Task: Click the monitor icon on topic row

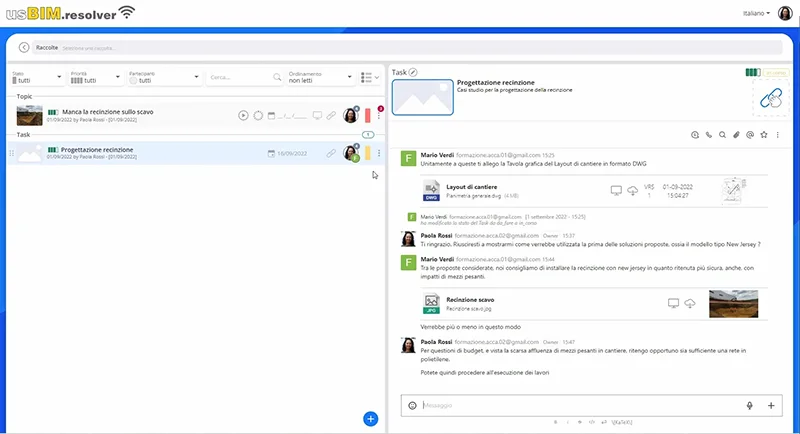Action: click(x=317, y=116)
